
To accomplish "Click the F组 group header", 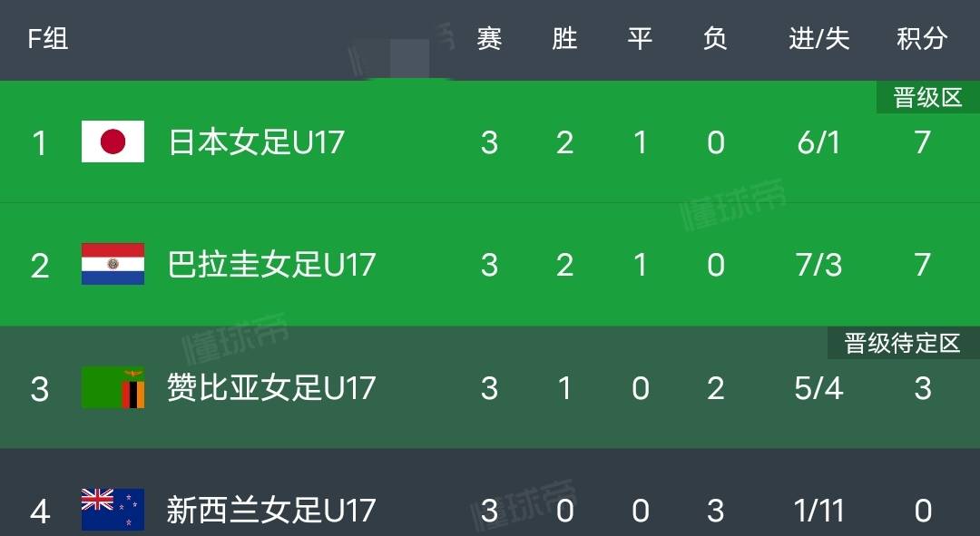I will [x=47, y=39].
